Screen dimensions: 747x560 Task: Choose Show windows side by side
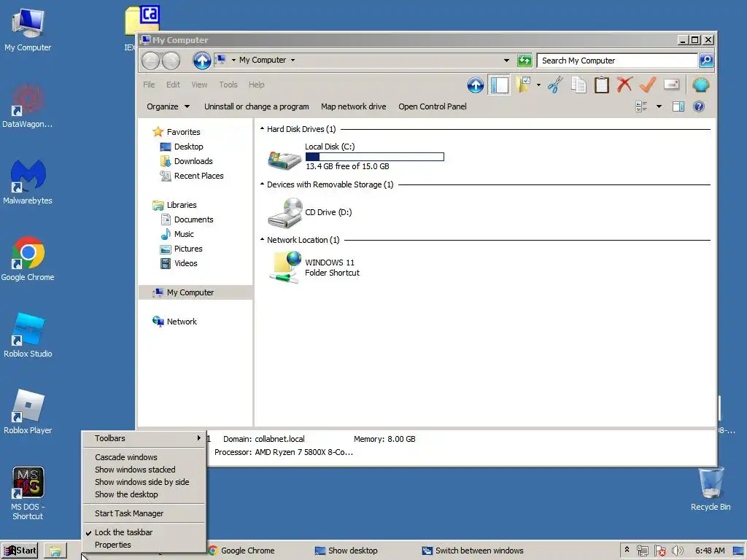(x=144, y=482)
